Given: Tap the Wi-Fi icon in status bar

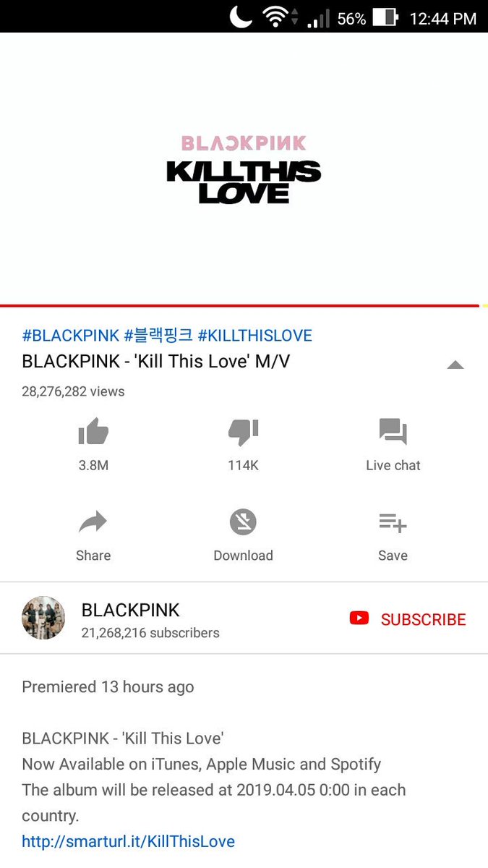Looking at the screenshot, I should pyautogui.click(x=275, y=17).
